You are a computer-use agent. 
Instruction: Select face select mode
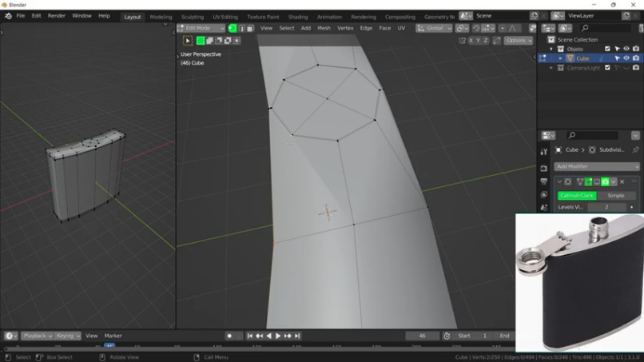(250, 28)
